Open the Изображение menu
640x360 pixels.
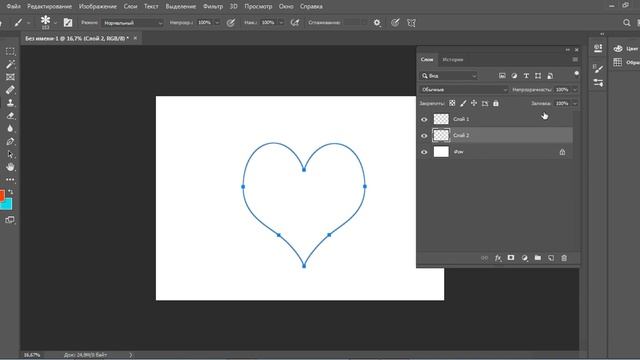[x=98, y=7]
